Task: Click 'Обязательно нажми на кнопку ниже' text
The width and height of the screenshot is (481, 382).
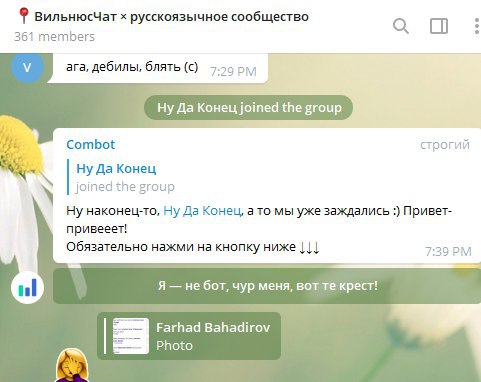Action: pos(193,247)
